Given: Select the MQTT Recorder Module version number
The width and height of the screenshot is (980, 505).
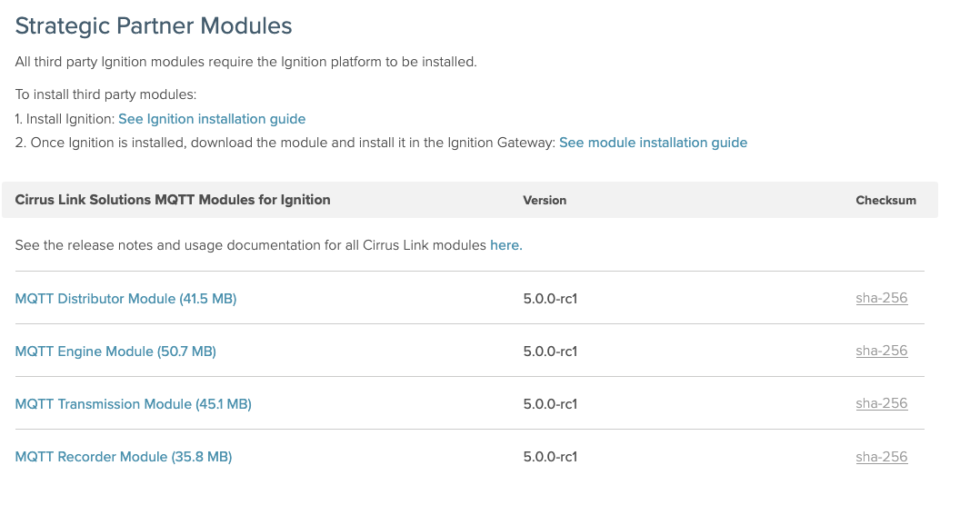Looking at the screenshot, I should [550, 457].
